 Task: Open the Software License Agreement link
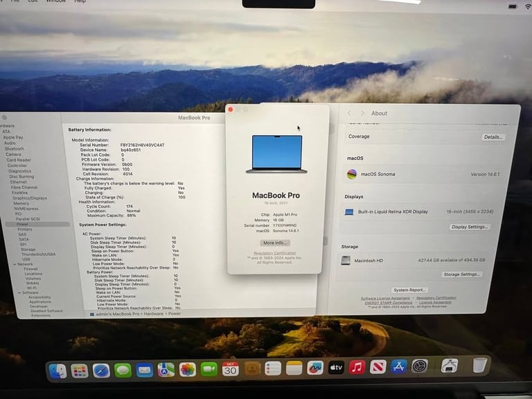coord(385,299)
